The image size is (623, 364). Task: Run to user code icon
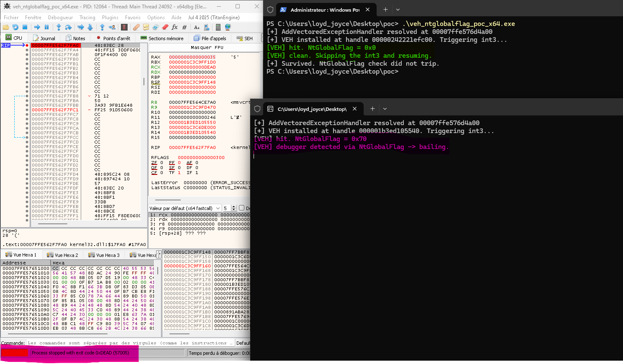(x=112, y=27)
